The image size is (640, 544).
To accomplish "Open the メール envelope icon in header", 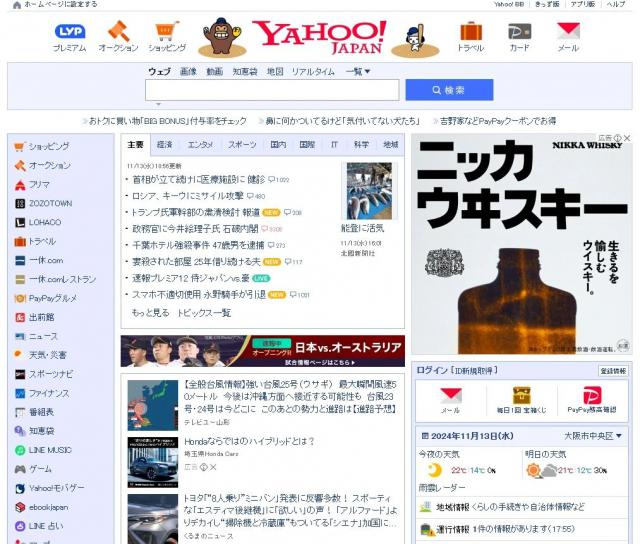I will [568, 32].
